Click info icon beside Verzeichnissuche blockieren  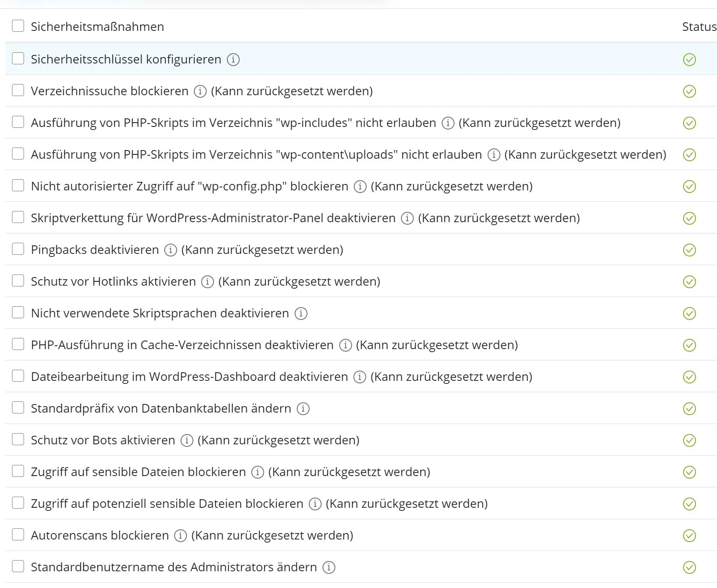coord(200,91)
